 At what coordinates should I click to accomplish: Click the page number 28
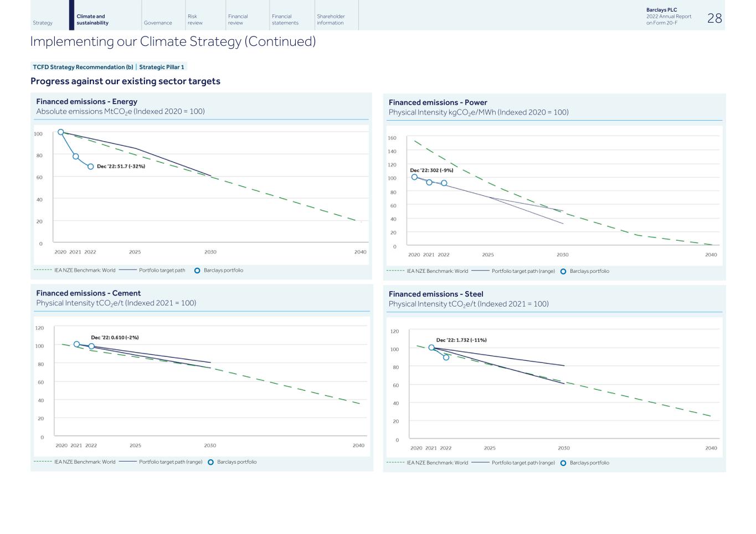(714, 18)
